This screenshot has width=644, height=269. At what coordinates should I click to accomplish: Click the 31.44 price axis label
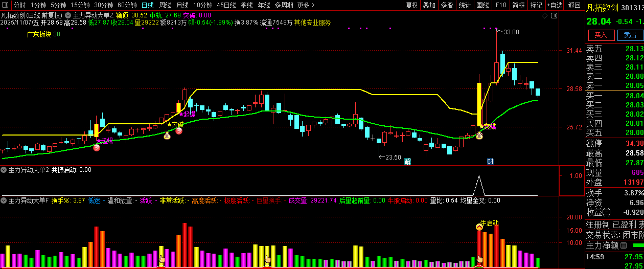click(x=574, y=50)
